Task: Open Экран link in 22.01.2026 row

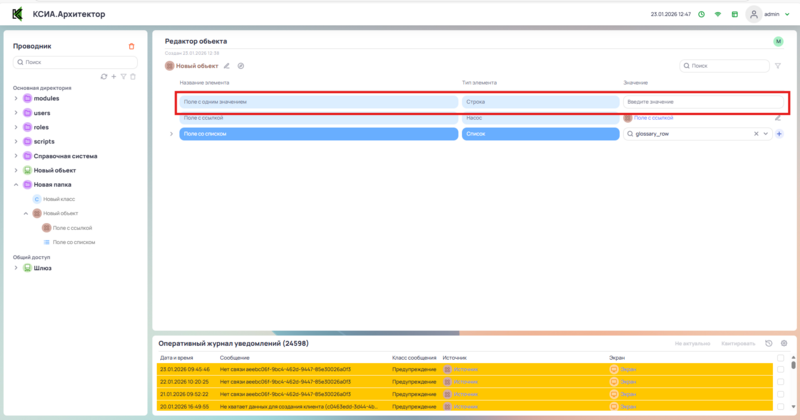Action: (x=628, y=382)
